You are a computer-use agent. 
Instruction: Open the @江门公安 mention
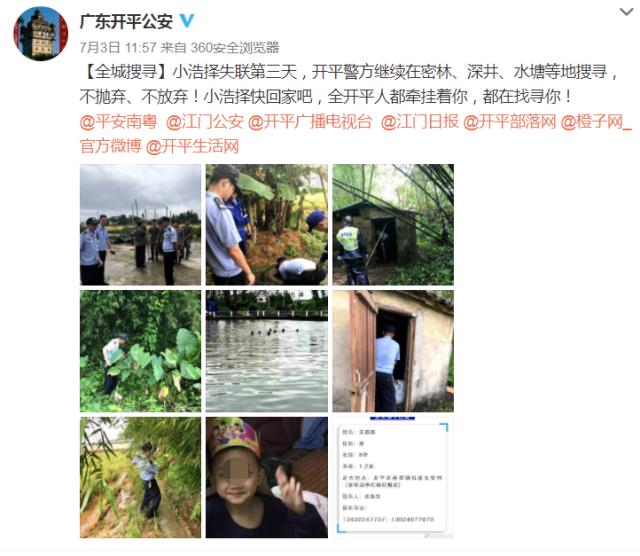click(204, 122)
